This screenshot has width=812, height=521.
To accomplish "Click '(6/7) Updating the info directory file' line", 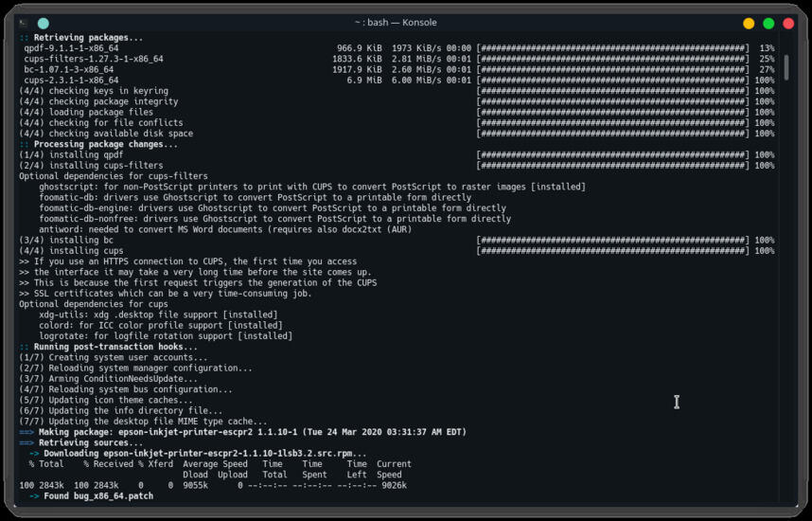I will (121, 410).
